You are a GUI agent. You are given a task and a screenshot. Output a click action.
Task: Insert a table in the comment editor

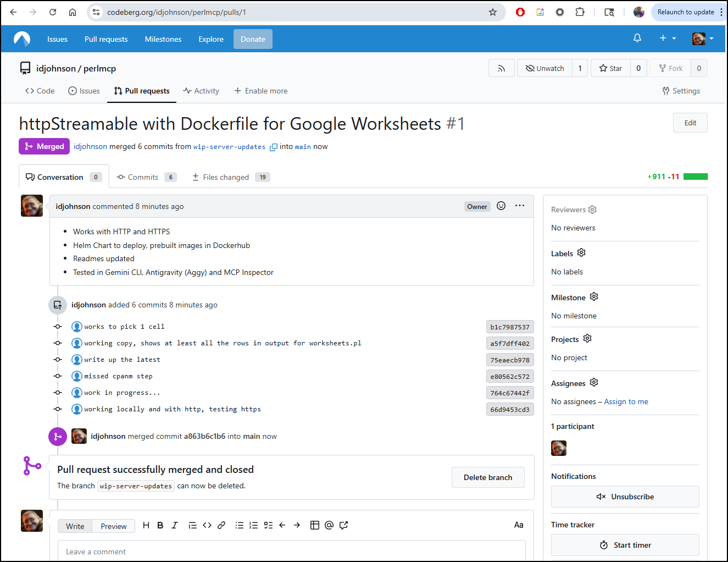click(315, 526)
